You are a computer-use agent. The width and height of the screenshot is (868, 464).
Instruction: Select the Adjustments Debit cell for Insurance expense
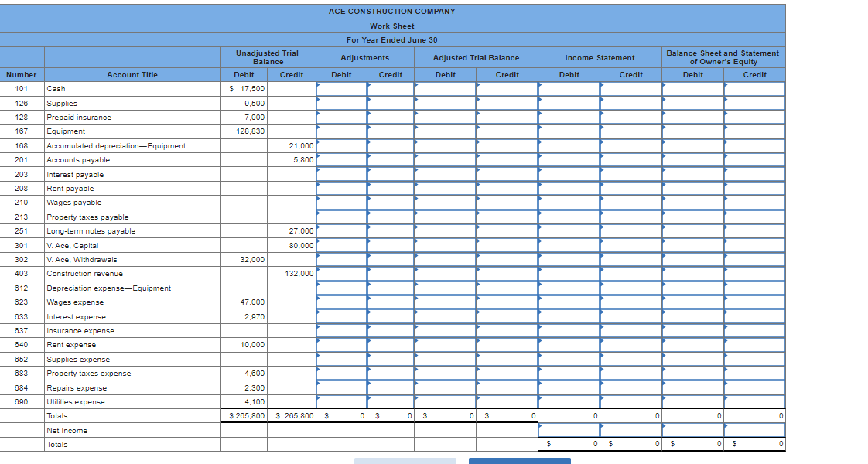[340, 331]
